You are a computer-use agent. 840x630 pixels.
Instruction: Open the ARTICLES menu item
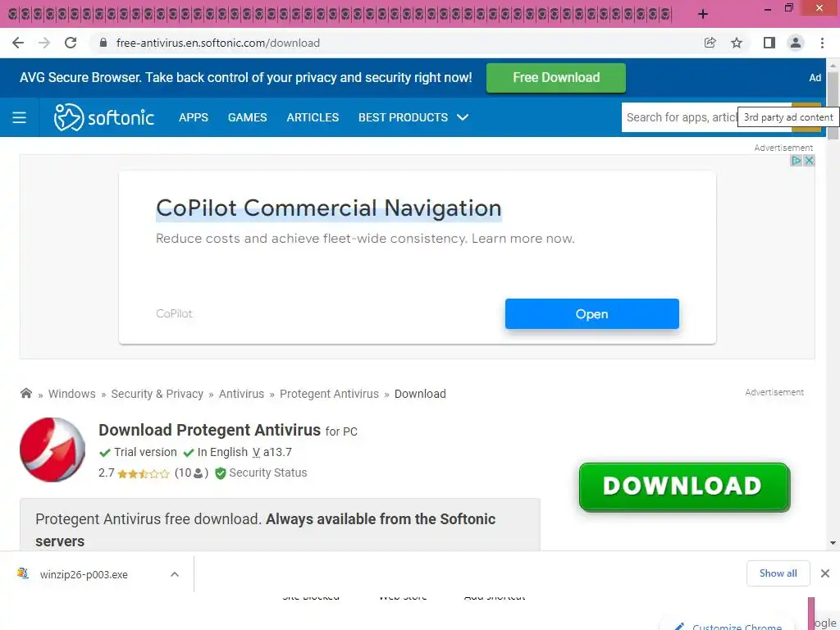pyautogui.click(x=313, y=117)
